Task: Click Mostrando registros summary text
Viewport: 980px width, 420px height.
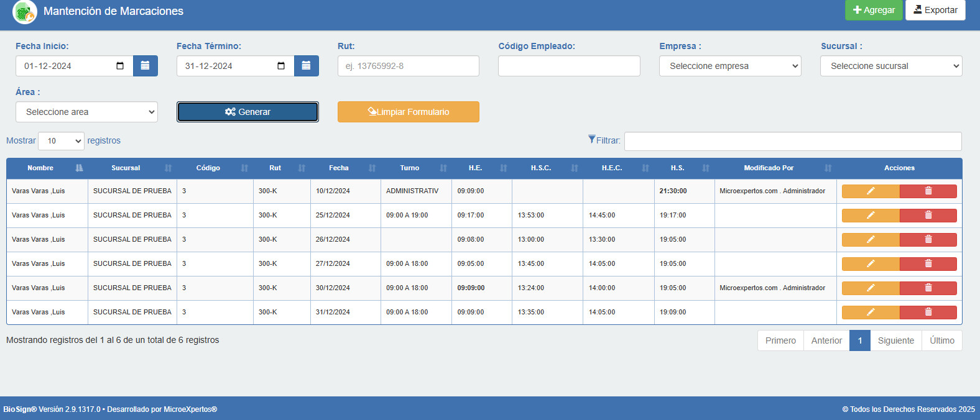Action: pyautogui.click(x=113, y=340)
